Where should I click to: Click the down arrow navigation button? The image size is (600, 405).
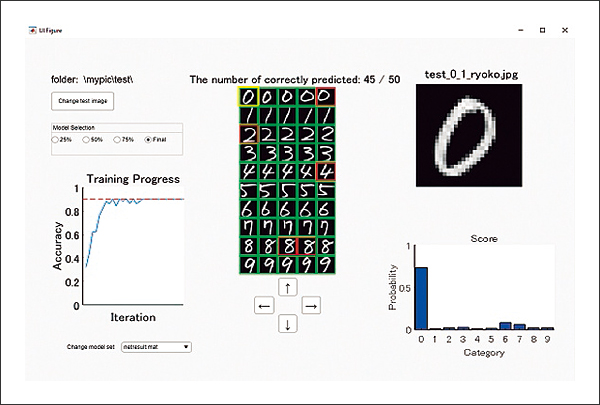click(288, 324)
